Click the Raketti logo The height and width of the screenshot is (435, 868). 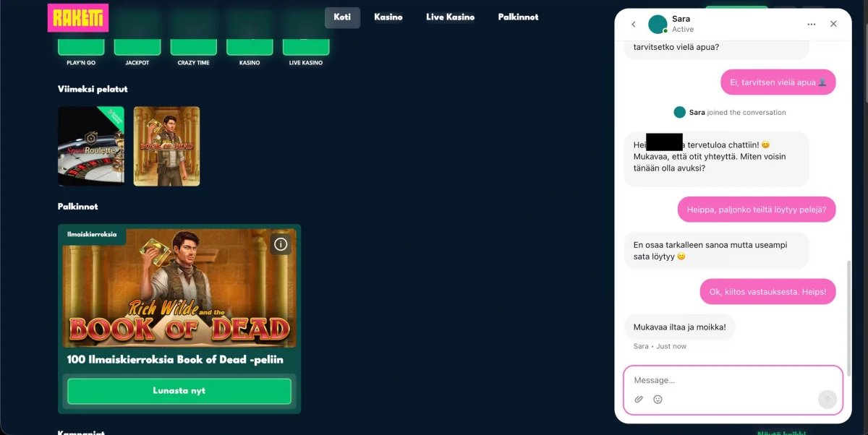[x=78, y=17]
